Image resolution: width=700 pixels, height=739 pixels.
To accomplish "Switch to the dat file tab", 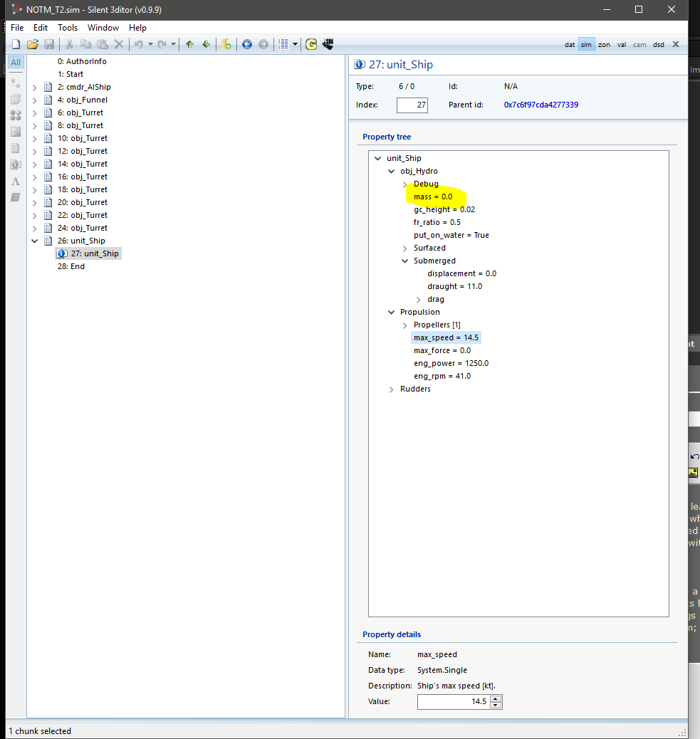I will 570,45.
